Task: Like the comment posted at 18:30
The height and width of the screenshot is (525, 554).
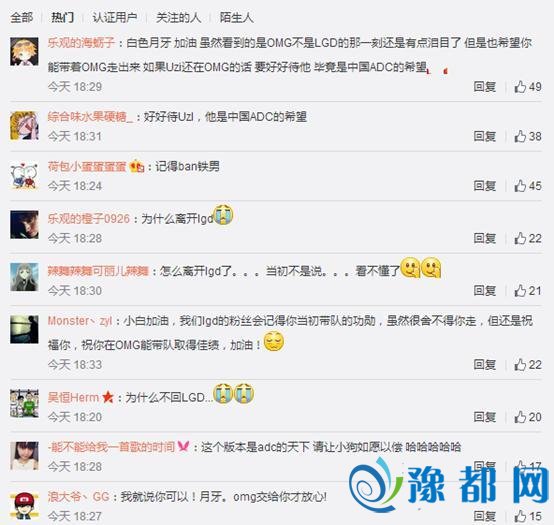Action: (528, 290)
